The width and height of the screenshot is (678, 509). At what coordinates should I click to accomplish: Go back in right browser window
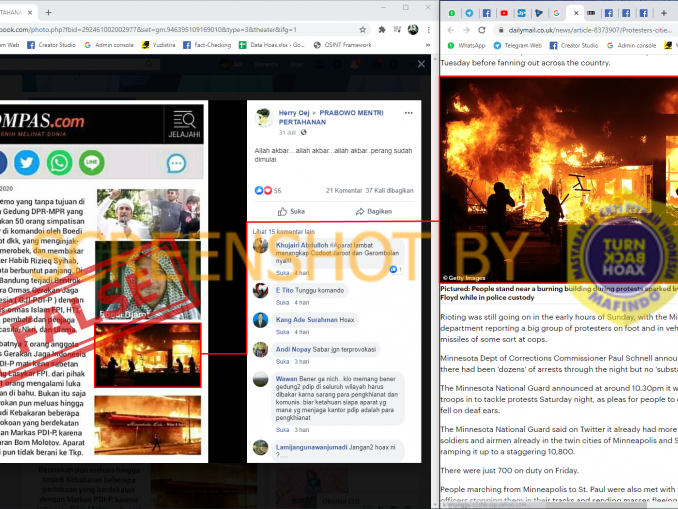tap(451, 30)
